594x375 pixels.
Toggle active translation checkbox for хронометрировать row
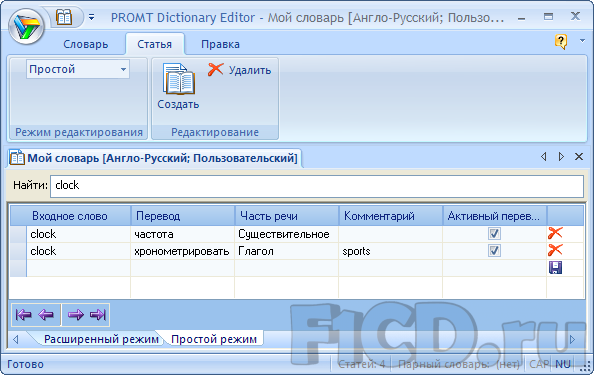494,251
